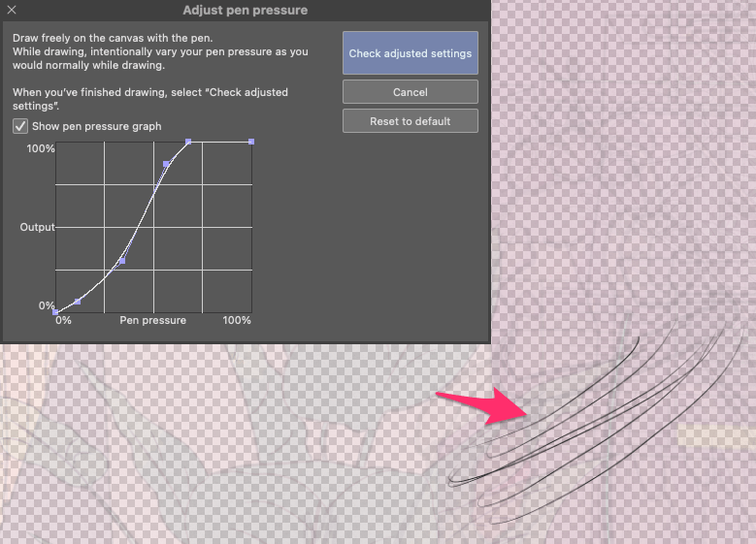Select the top-right endpoint of pressure curve
Screen dimensions: 756x544
pos(251,142)
